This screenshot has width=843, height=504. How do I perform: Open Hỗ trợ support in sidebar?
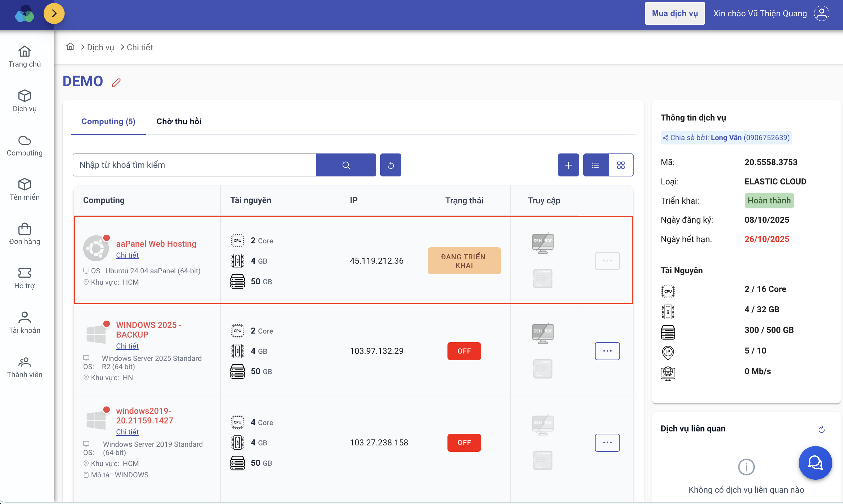click(24, 278)
